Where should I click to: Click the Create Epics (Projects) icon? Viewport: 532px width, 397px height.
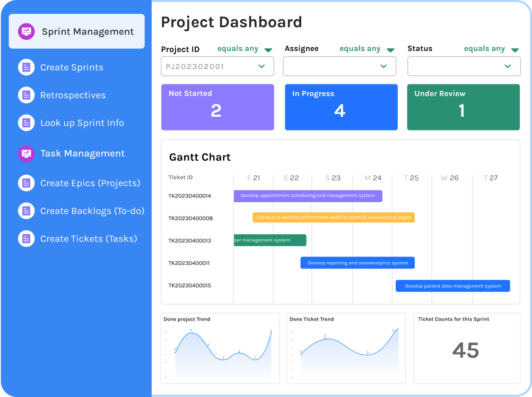tap(26, 184)
